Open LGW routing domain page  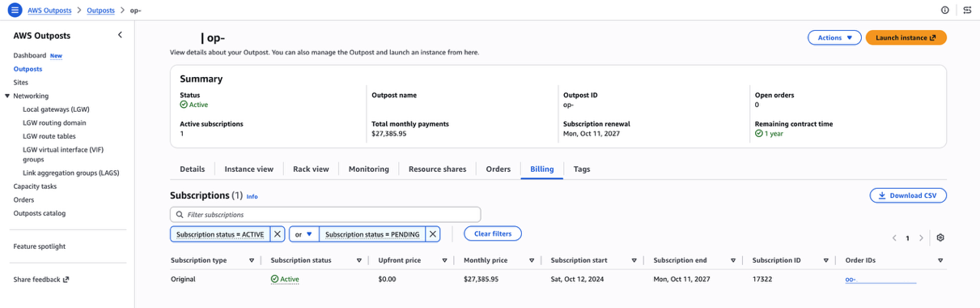point(54,122)
